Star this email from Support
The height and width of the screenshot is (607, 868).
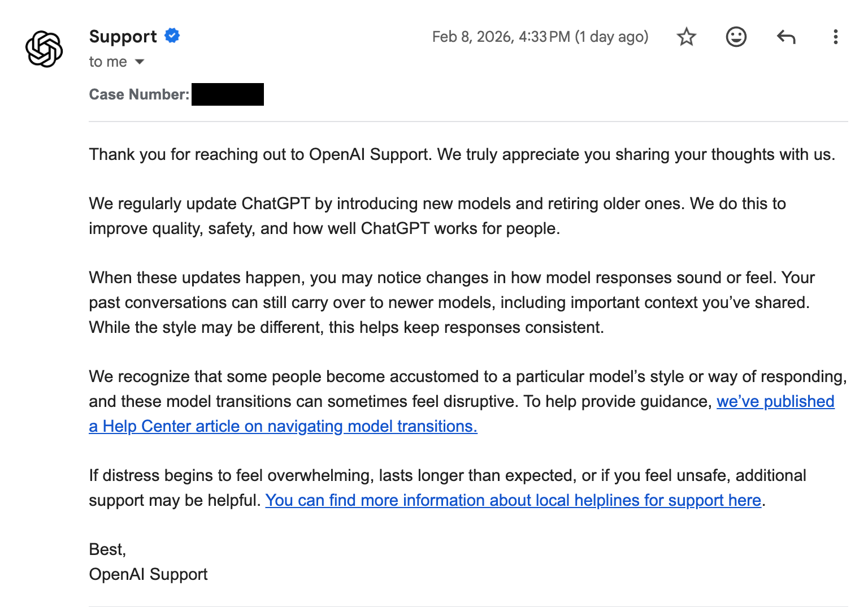coord(687,37)
